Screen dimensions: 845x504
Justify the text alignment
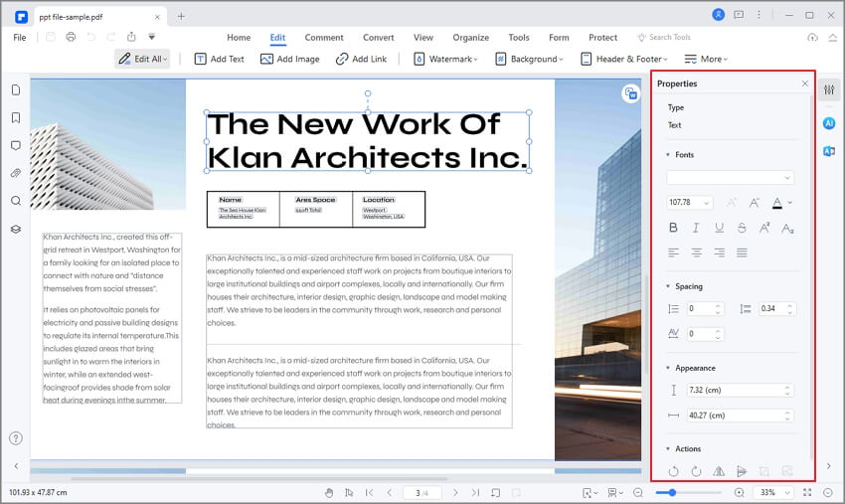742,252
